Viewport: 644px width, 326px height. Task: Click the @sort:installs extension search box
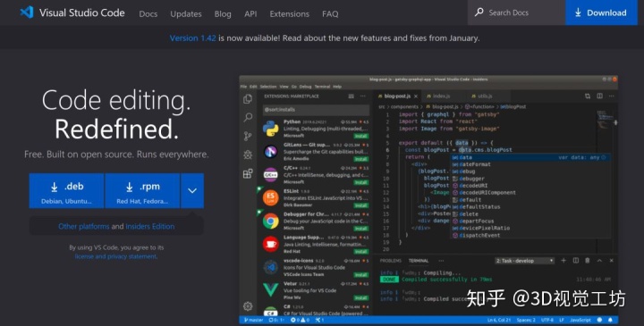pos(316,110)
